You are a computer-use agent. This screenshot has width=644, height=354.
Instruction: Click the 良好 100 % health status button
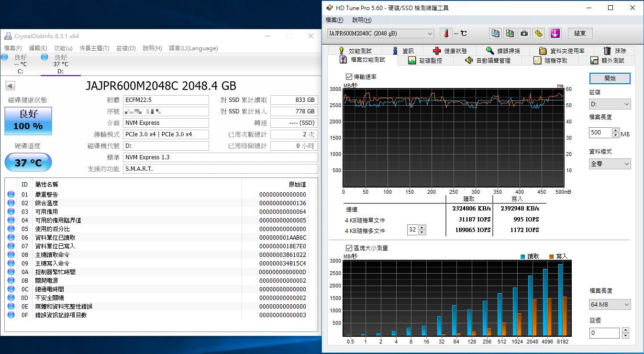tap(28, 121)
